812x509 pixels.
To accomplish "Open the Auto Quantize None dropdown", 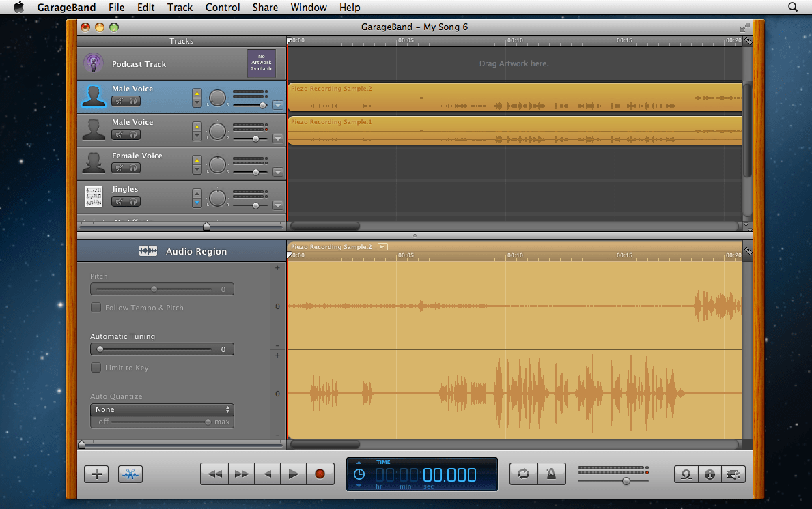I will click(162, 409).
